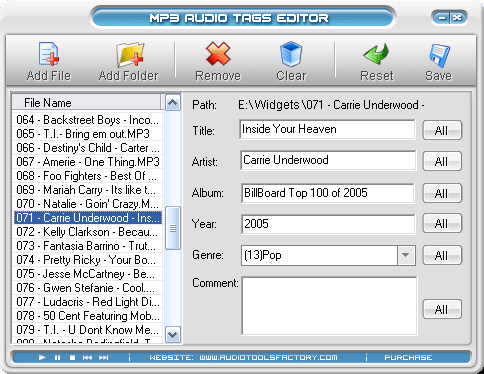Select 070 - Natalie - Goin' Crazy file
484x374 pixels.
pos(88,204)
